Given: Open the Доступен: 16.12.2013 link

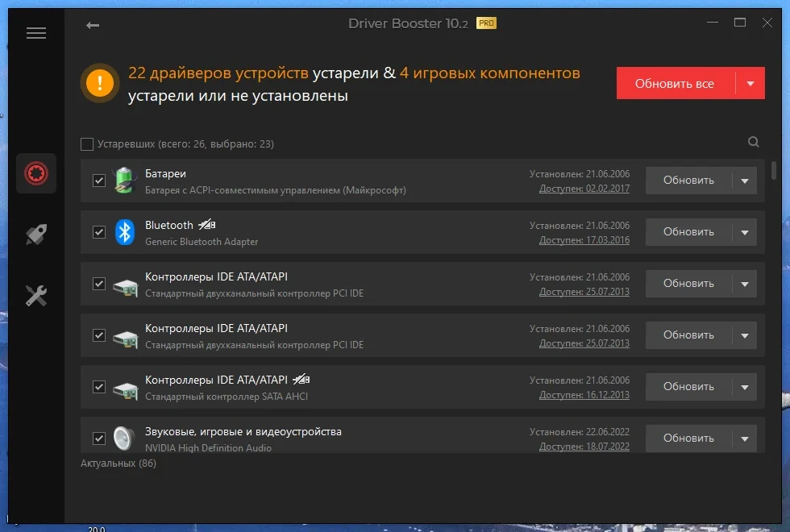Looking at the screenshot, I should tap(584, 395).
